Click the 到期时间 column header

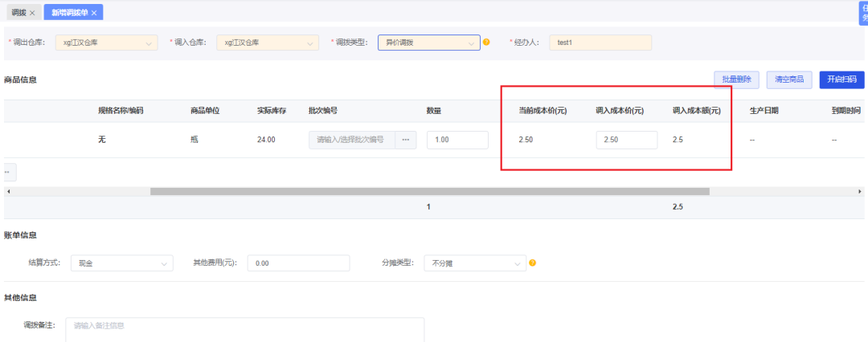[845, 111]
